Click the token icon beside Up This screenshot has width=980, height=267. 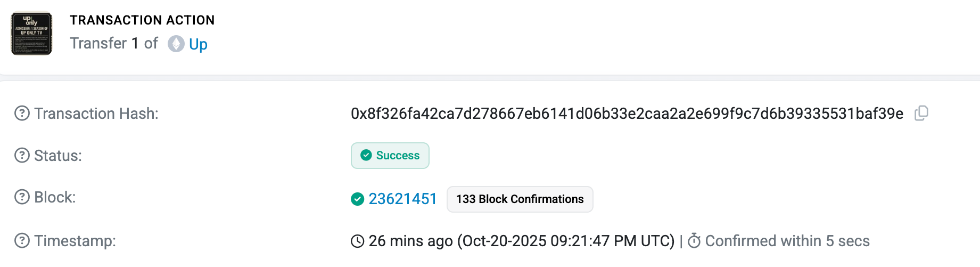tap(176, 44)
